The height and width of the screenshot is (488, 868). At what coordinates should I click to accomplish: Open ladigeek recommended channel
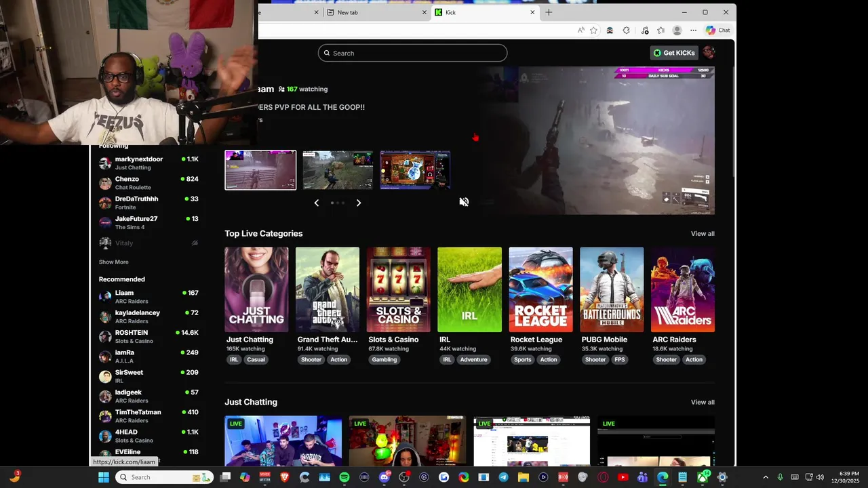coord(149,396)
